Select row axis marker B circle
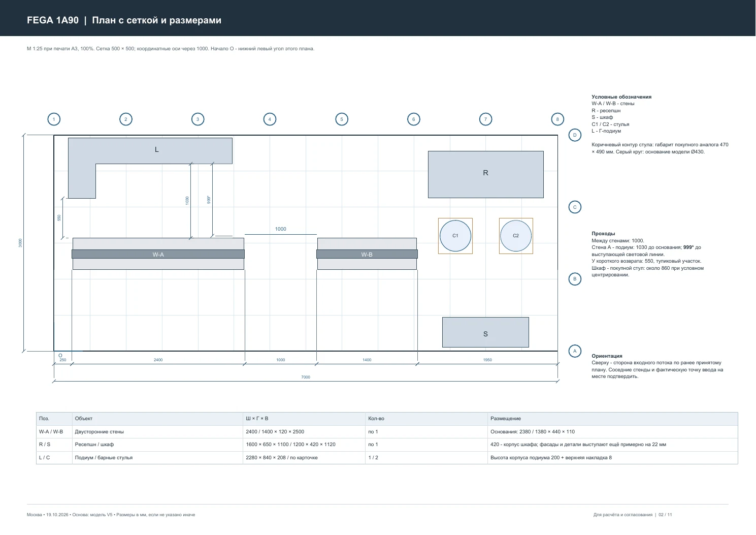The image size is (756, 535). tap(575, 279)
